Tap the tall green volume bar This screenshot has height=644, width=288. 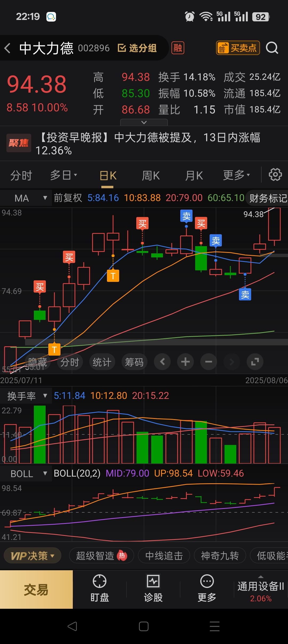(40, 434)
